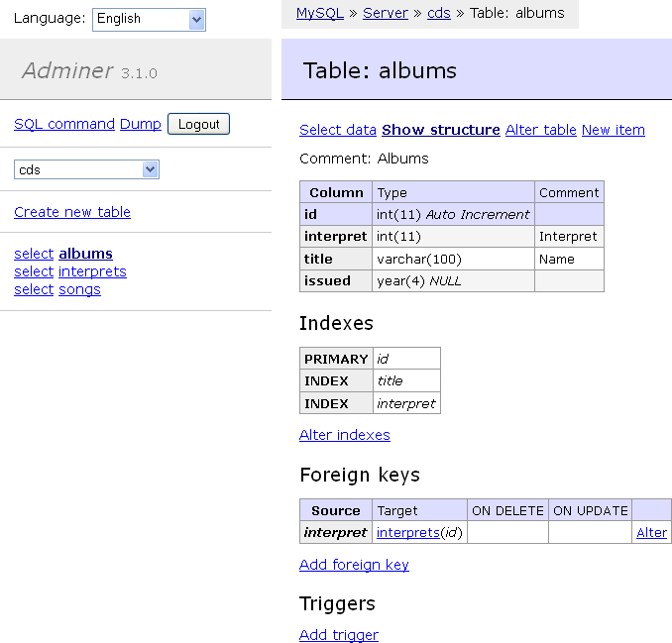Switch to the Select data tab
The image size is (672, 643).
click(338, 130)
